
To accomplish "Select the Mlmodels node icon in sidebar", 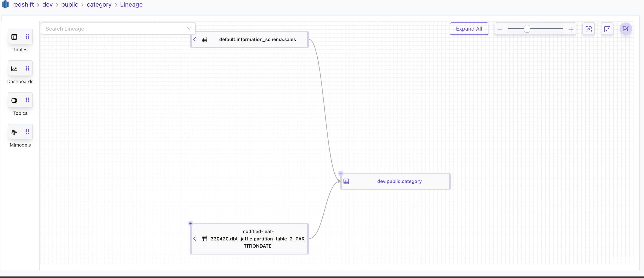I will tap(14, 132).
